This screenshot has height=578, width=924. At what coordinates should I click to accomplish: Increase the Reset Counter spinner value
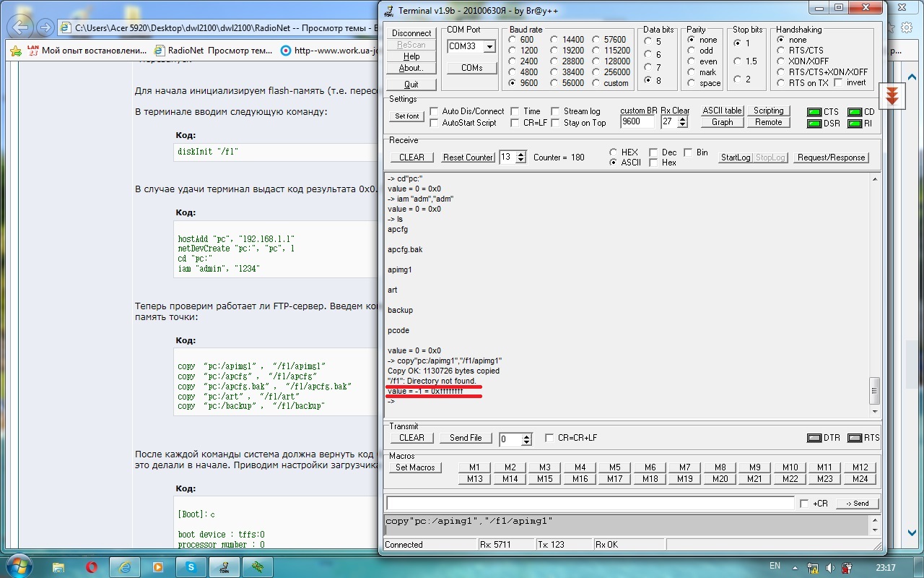click(522, 154)
